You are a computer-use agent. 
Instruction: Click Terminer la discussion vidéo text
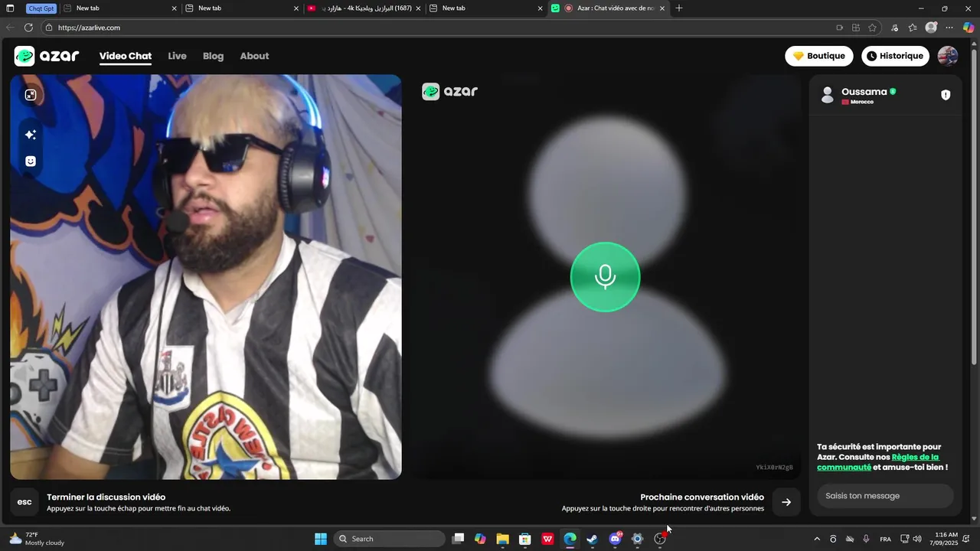(x=106, y=497)
